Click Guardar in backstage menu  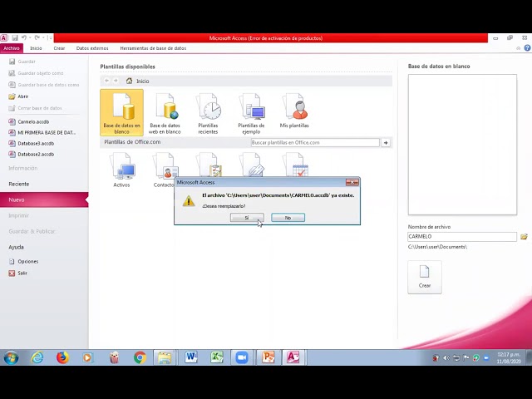22,62
